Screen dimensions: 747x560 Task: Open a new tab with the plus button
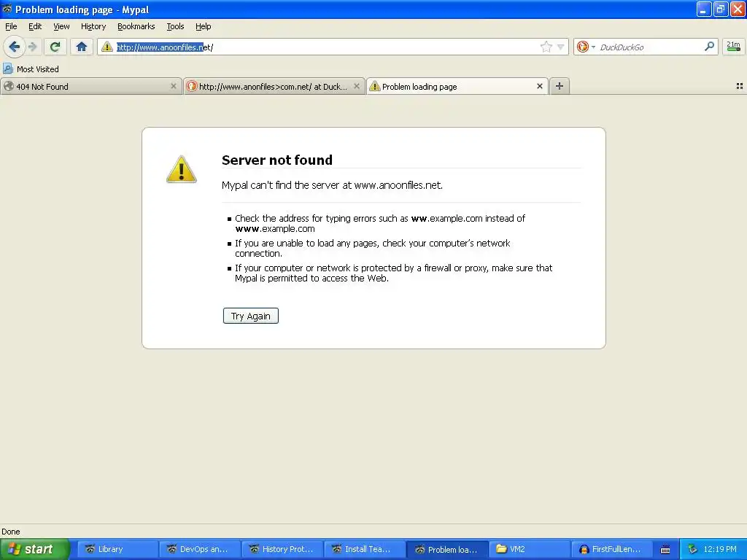click(560, 86)
